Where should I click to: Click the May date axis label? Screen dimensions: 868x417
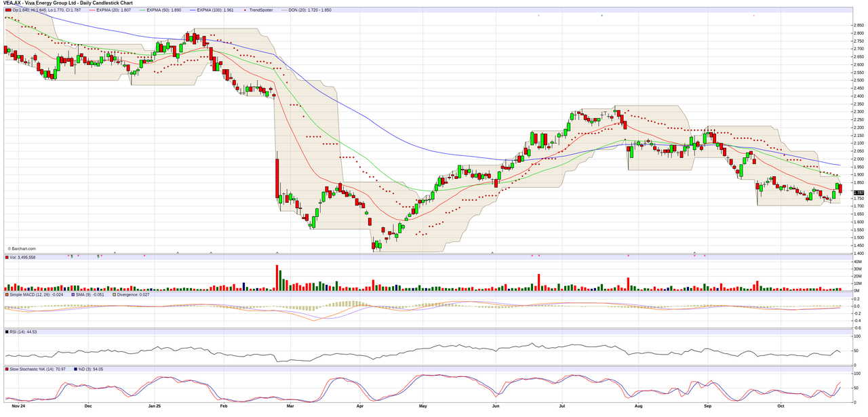[x=422, y=407]
